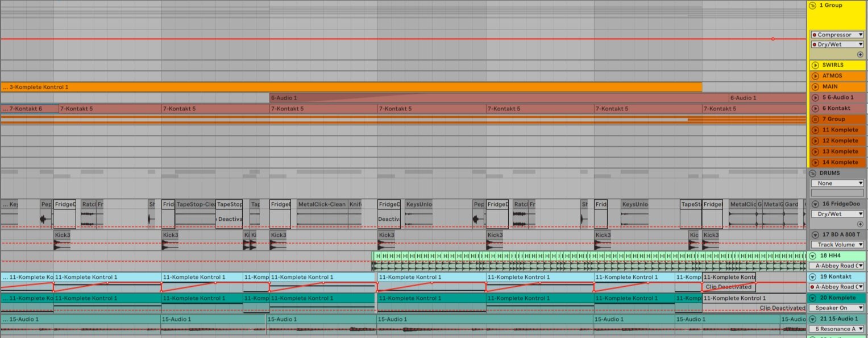
Task: Collapse the 1 Group track fold button
Action: (x=813, y=5)
